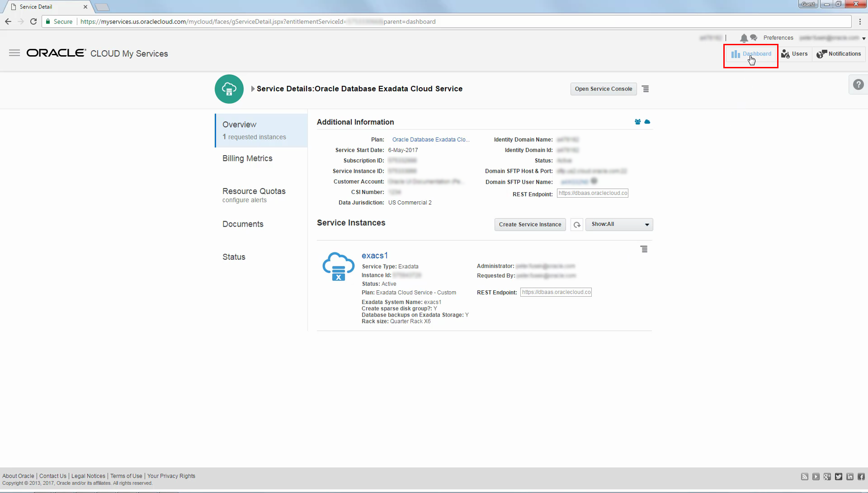Click the browser address bar URL

click(x=258, y=22)
